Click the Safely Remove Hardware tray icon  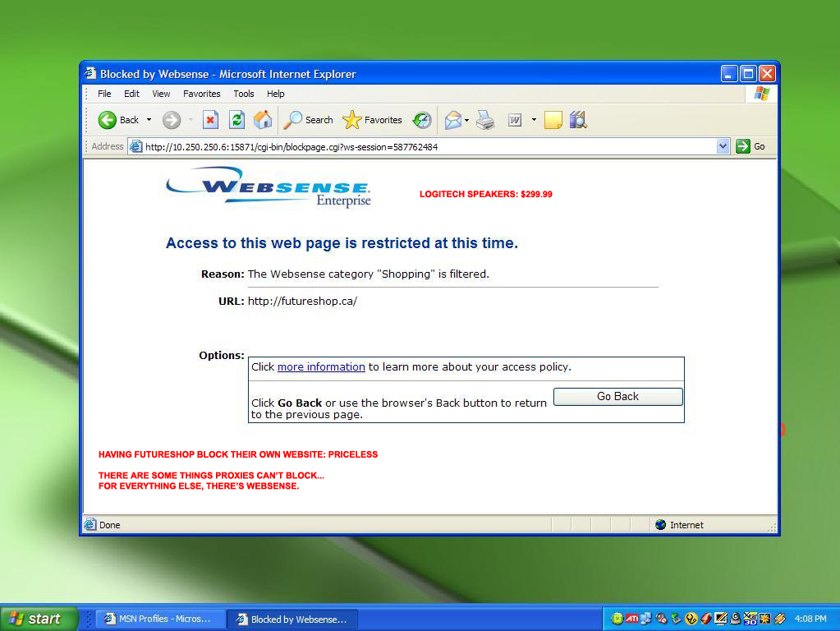point(676,619)
